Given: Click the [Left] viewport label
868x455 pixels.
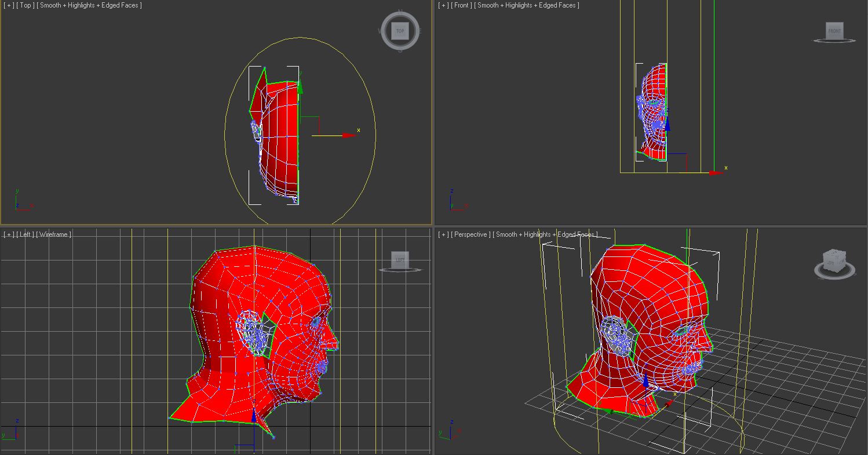Looking at the screenshot, I should (x=27, y=234).
